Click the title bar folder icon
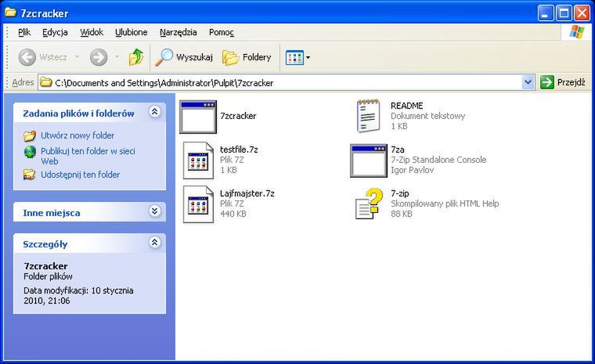Screen dimensions: 595x364 point(10,13)
